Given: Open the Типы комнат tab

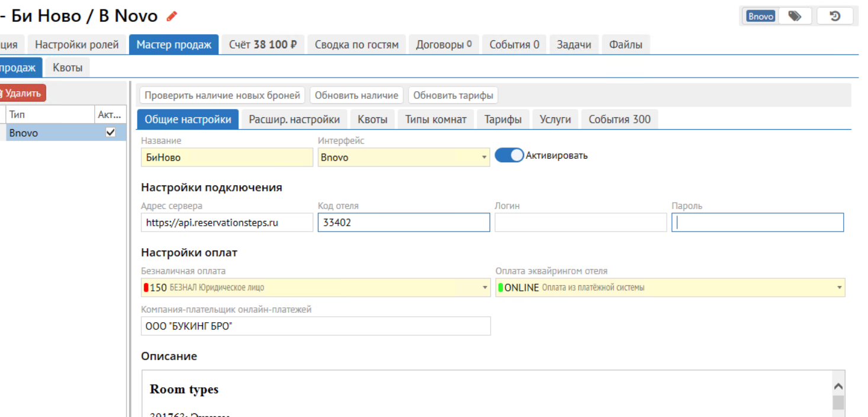Looking at the screenshot, I should (x=435, y=120).
